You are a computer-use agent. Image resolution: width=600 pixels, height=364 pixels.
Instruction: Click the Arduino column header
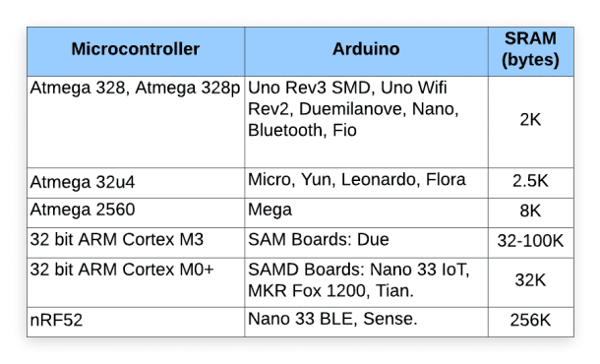(366, 51)
